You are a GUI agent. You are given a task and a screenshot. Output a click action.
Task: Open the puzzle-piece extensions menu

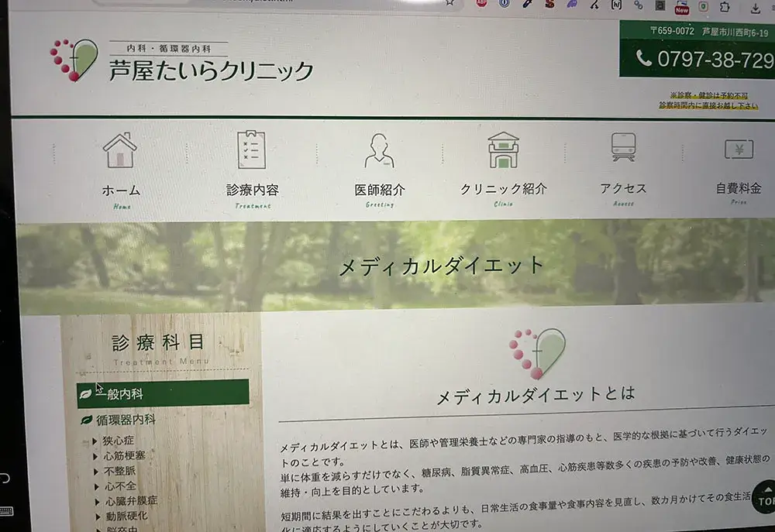[725, 7]
